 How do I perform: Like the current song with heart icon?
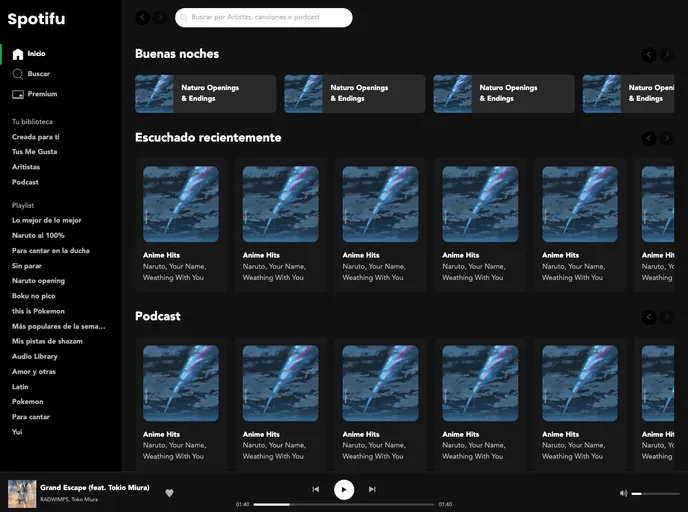click(169, 492)
